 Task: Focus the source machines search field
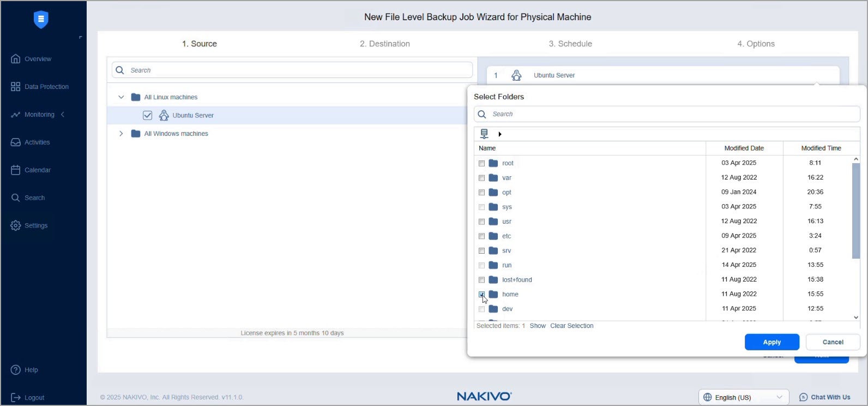click(x=292, y=70)
